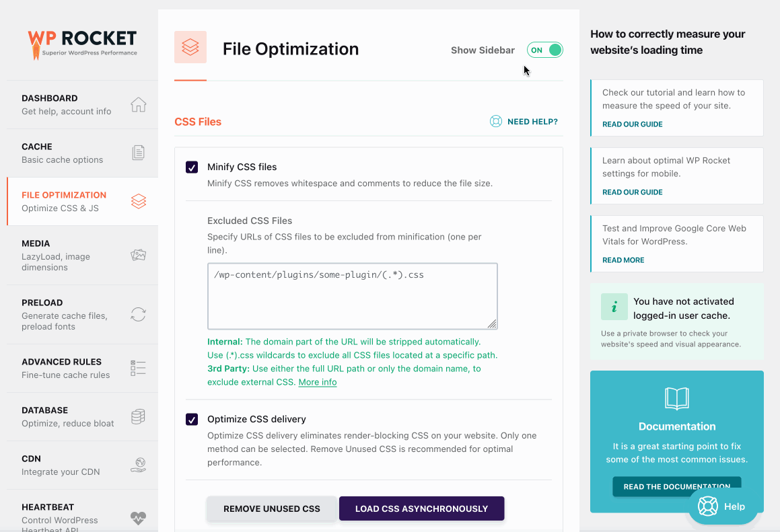
Task: Click the open book Documentation icon
Action: [676, 399]
